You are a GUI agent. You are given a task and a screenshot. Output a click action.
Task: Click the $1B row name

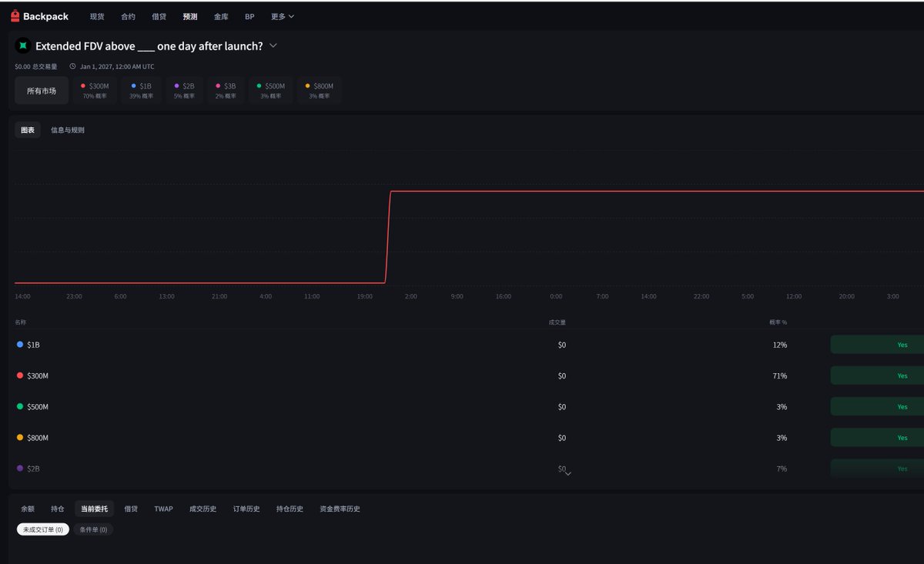click(33, 345)
